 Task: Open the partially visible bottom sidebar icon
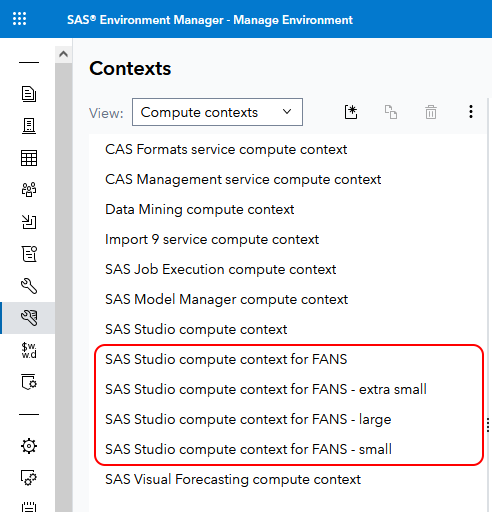pyautogui.click(x=29, y=506)
